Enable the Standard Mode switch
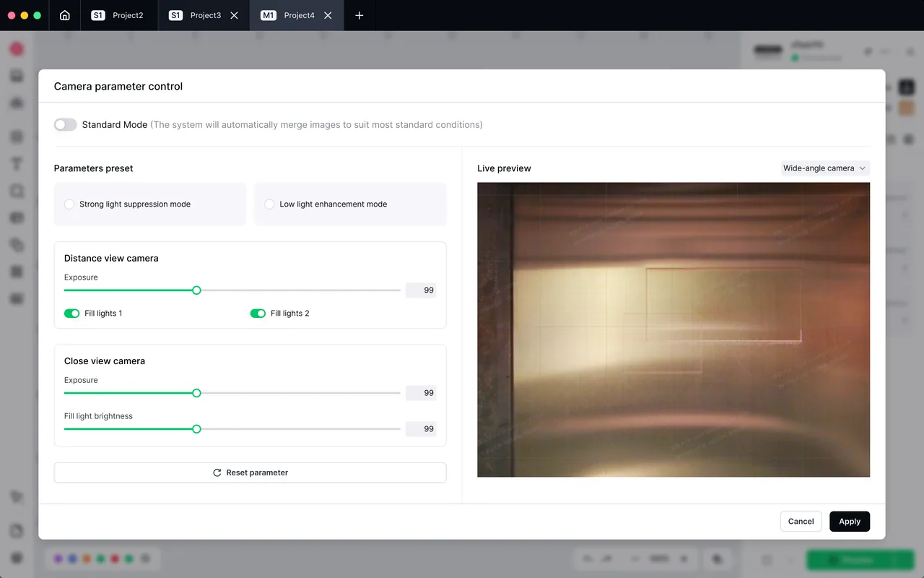924x578 pixels. pyautogui.click(x=65, y=125)
